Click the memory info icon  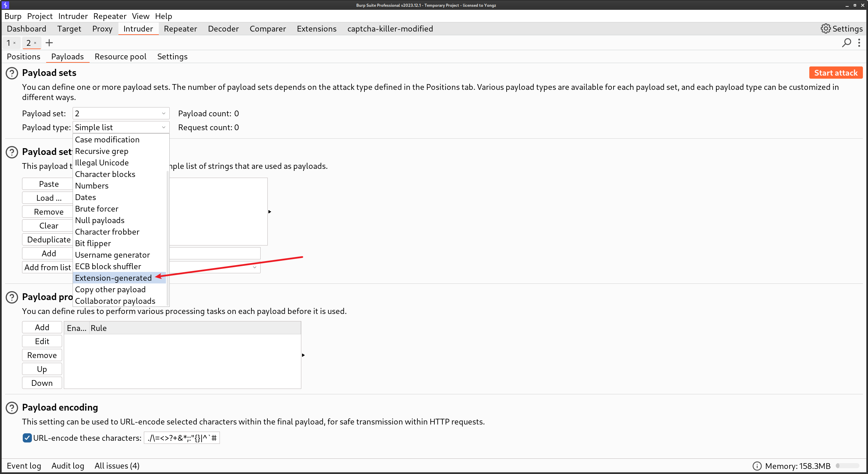[757, 466]
